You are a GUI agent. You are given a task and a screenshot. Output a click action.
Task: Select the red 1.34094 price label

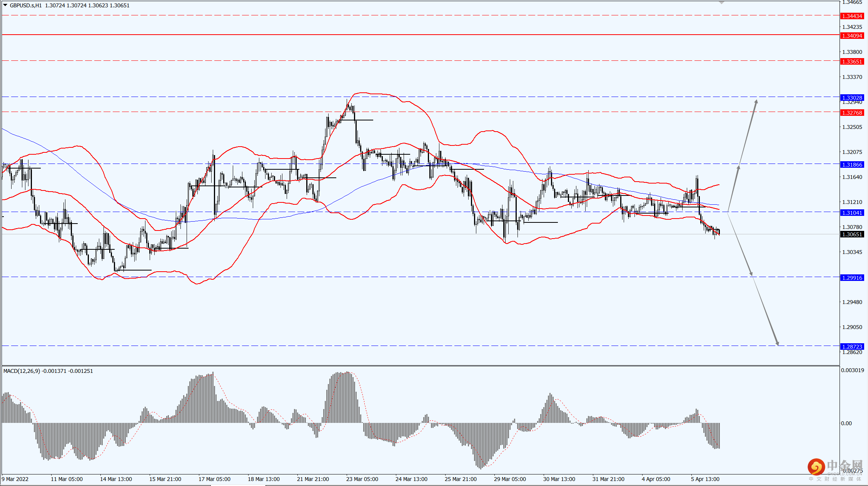pyautogui.click(x=852, y=36)
